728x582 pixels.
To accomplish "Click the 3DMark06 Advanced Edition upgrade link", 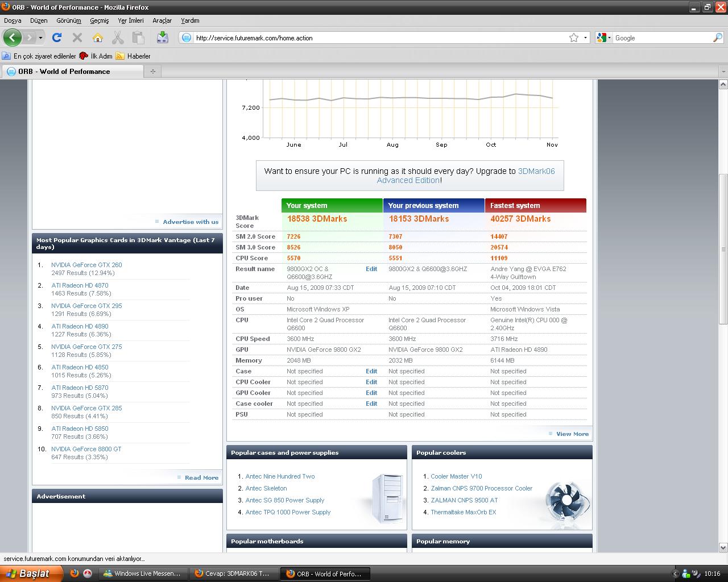I will click(x=466, y=176).
